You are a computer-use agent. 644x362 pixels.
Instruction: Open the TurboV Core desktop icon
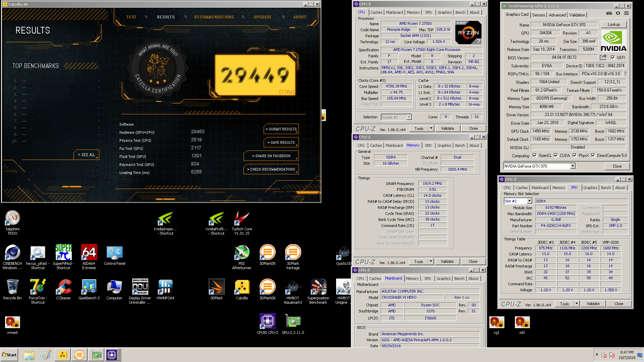tap(242, 222)
